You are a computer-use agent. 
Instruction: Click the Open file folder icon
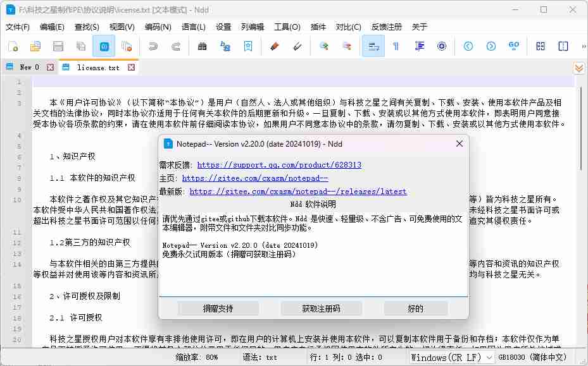(35, 46)
